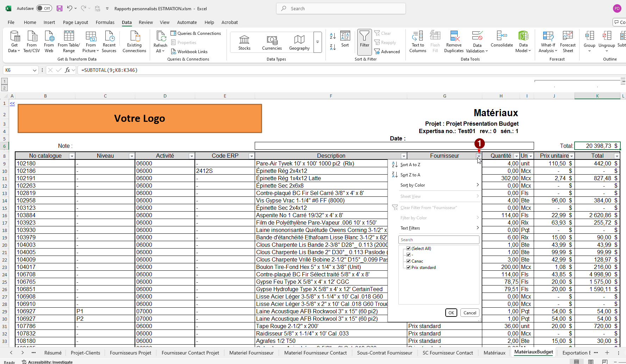Switch to the Résumé sheet tab

point(53,353)
